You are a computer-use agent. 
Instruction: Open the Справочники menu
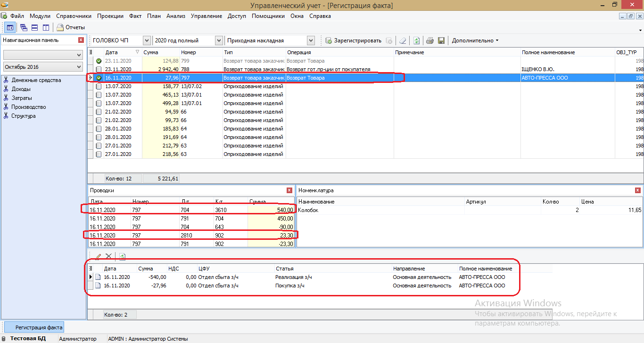pyautogui.click(x=74, y=16)
